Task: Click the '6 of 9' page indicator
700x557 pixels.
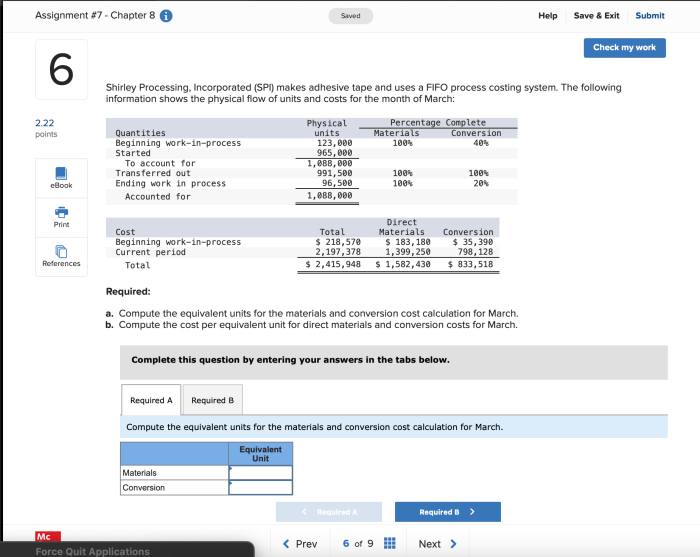Action: (358, 544)
